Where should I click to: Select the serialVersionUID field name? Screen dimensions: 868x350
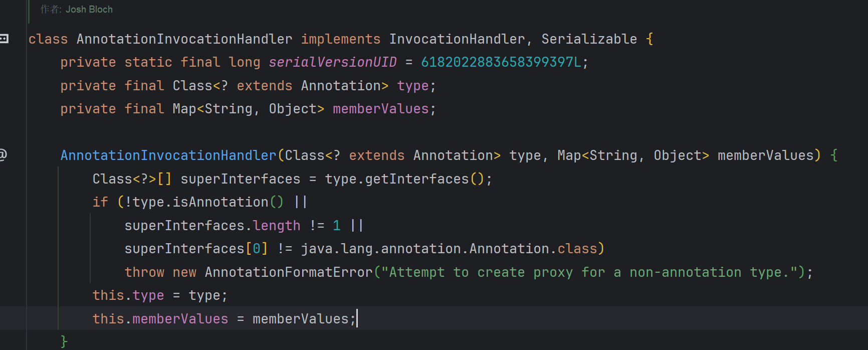click(x=332, y=62)
